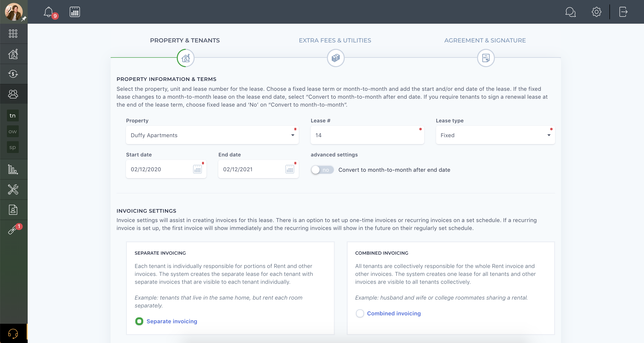The height and width of the screenshot is (343, 644).
Task: Open the support headset icon
Action: point(13,333)
